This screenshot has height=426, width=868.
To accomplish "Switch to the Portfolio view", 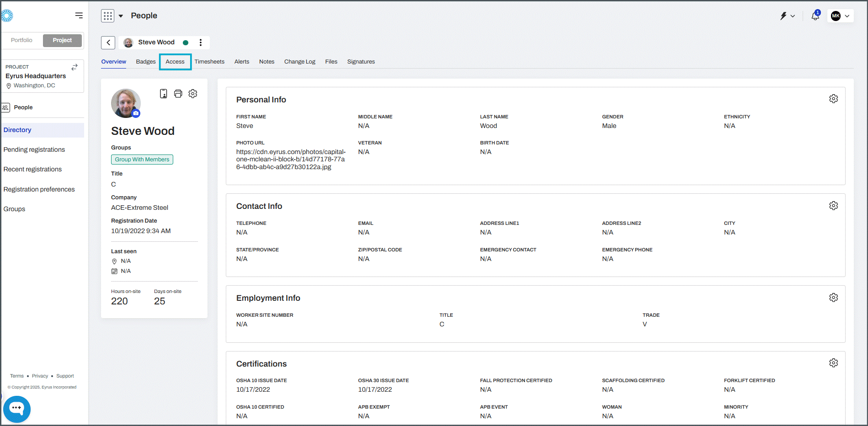I will click(x=22, y=40).
